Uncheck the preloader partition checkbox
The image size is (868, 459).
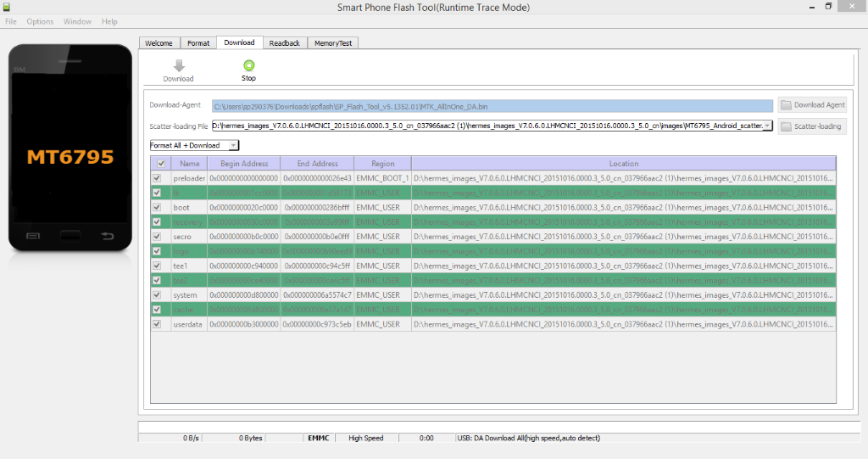(156, 178)
